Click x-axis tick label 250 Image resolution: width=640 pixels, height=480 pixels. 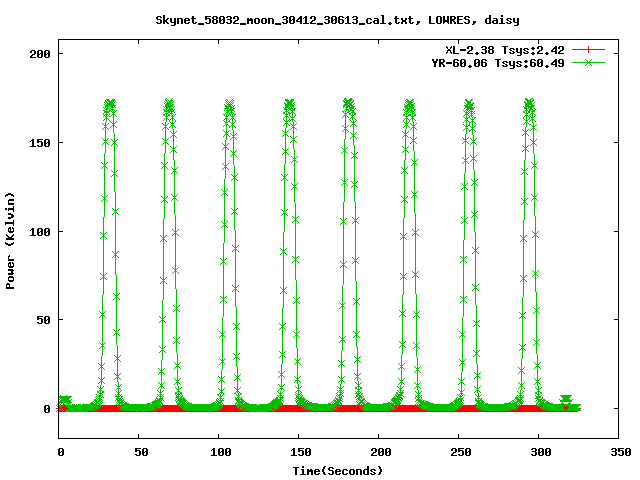(460, 452)
